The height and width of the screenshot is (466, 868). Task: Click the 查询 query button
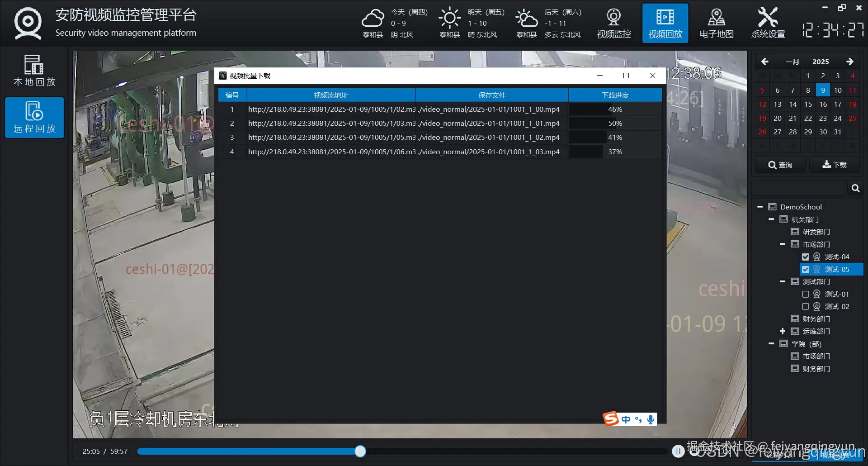(780, 165)
